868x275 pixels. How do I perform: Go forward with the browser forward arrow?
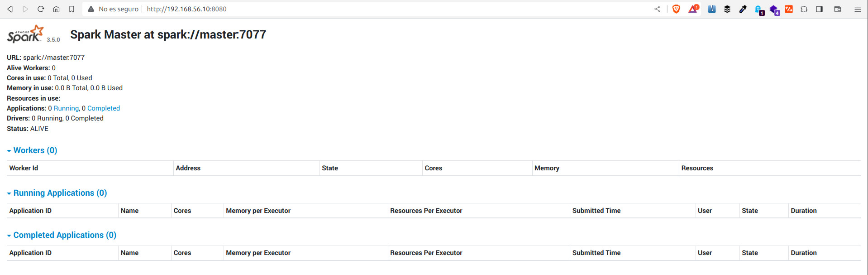pos(25,9)
